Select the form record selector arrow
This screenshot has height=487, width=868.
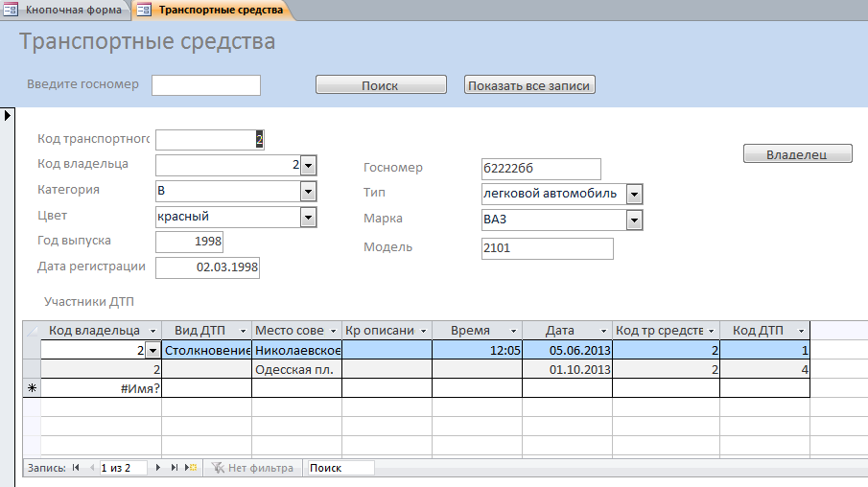8,116
